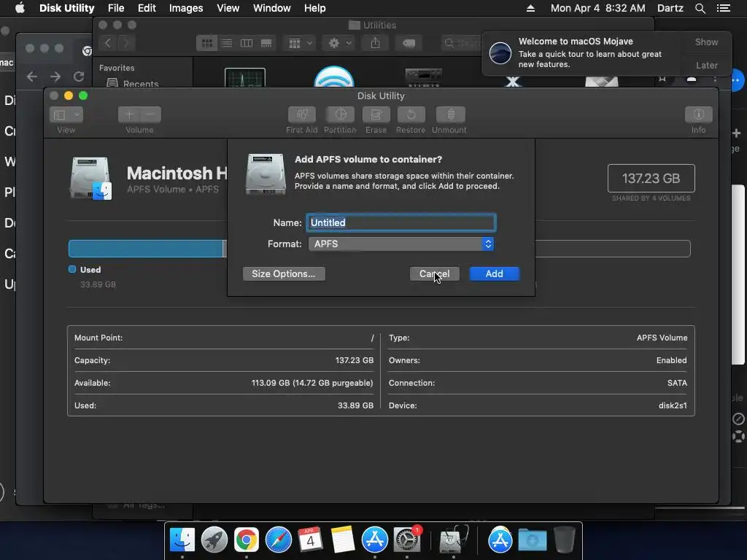The width and height of the screenshot is (747, 560).
Task: Click the back arrow in Finder Utilities window
Action: pos(108,43)
